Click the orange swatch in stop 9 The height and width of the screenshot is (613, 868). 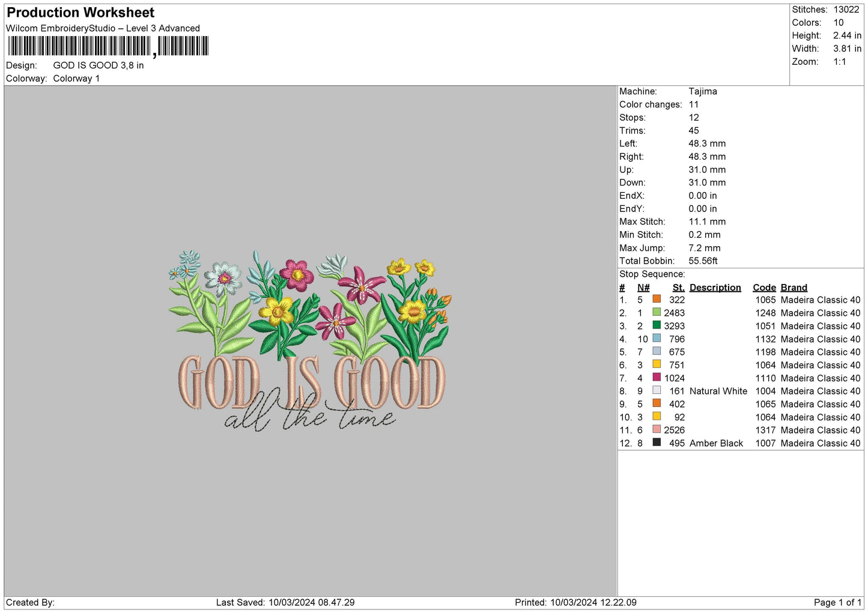coord(657,403)
